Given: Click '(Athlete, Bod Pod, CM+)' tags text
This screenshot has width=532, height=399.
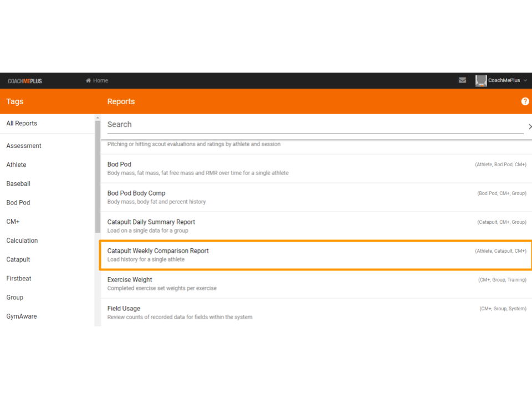Looking at the screenshot, I should pos(500,165).
